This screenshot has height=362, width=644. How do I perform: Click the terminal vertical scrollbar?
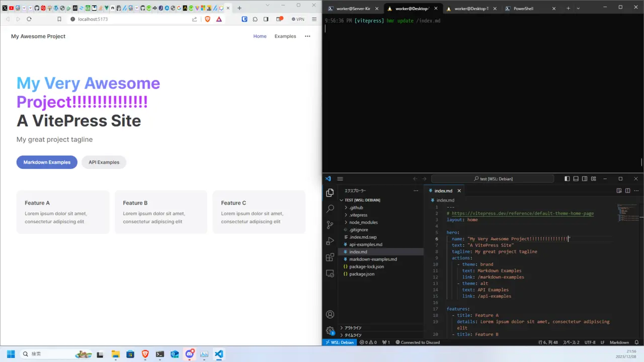(641, 162)
